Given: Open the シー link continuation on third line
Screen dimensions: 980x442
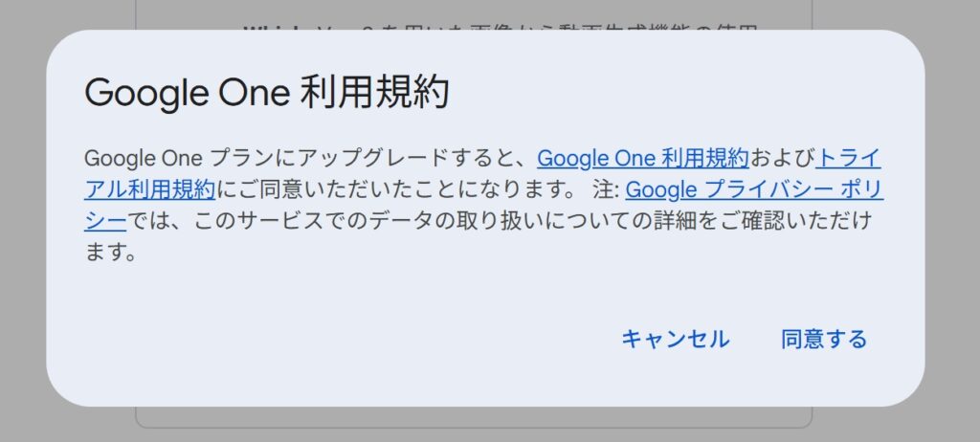Looking at the screenshot, I should 105,221.
